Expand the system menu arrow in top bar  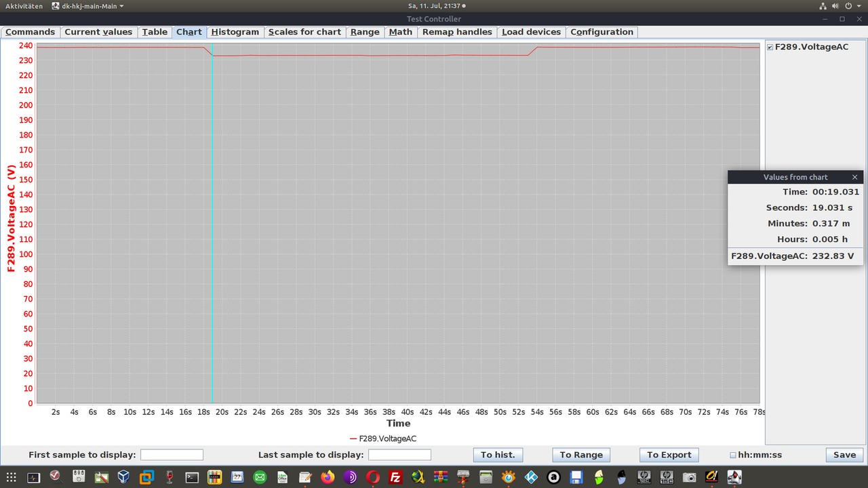coord(859,5)
